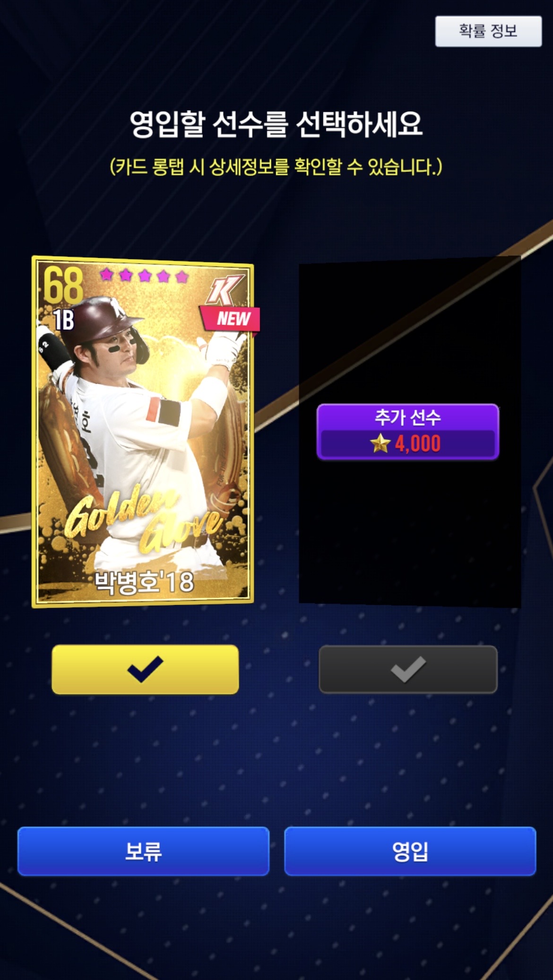Tap the K team logo on card
Viewport: 553px width, 980px height.
coord(225,290)
